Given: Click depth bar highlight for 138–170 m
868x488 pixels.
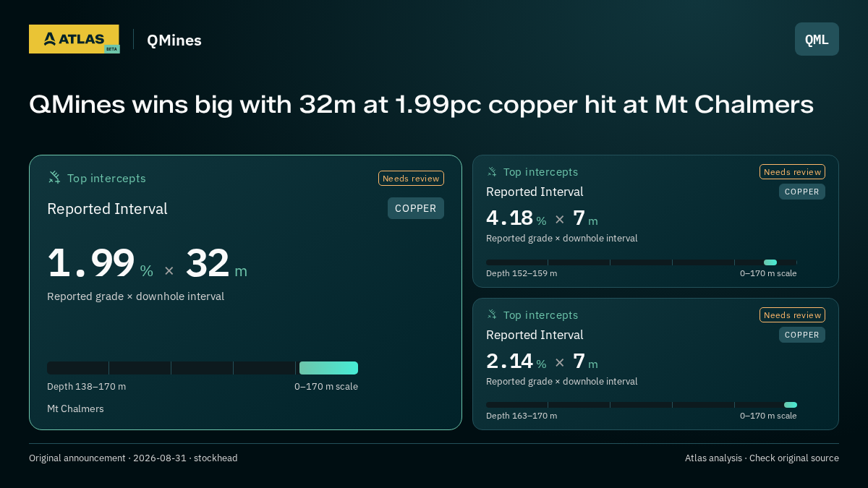Looking at the screenshot, I should click(x=328, y=368).
